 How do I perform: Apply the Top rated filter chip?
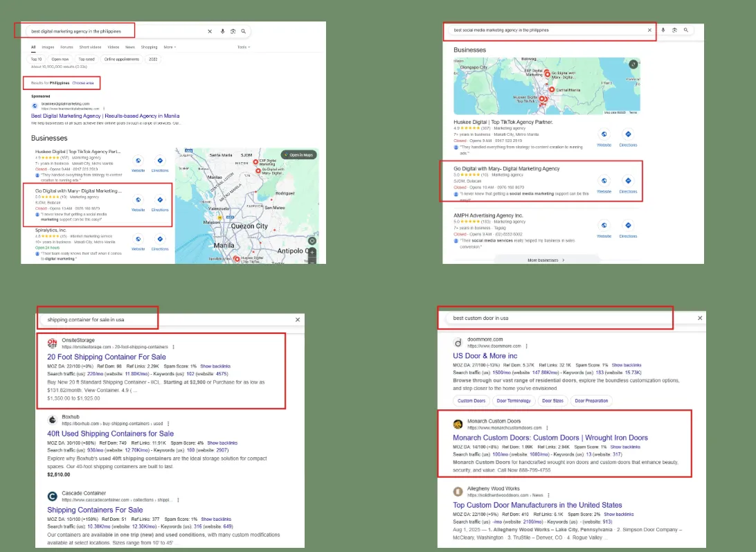pyautogui.click(x=87, y=60)
